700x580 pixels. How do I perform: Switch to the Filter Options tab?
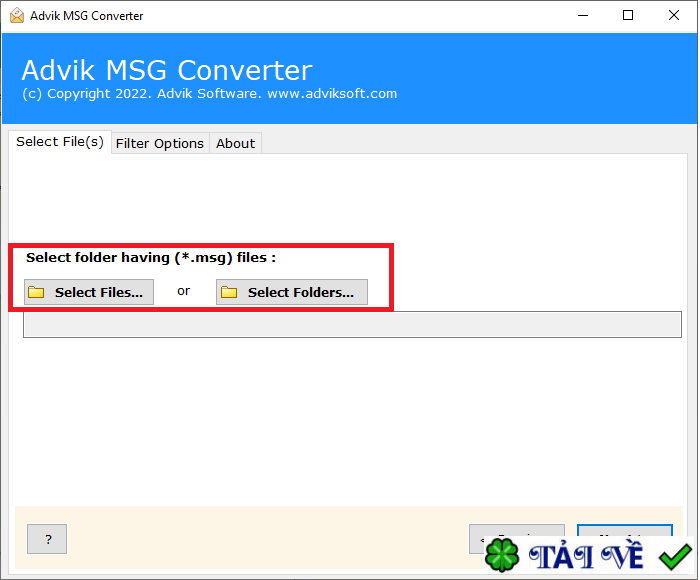click(160, 143)
